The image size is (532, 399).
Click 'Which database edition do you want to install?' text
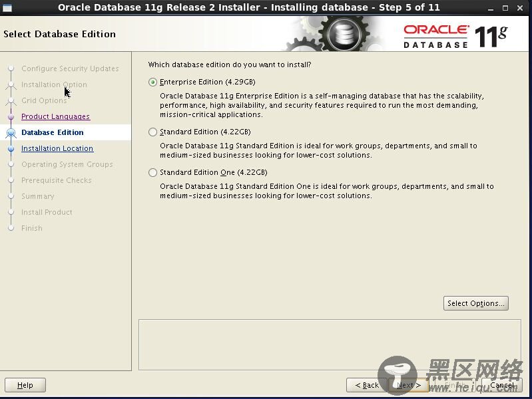tap(230, 65)
